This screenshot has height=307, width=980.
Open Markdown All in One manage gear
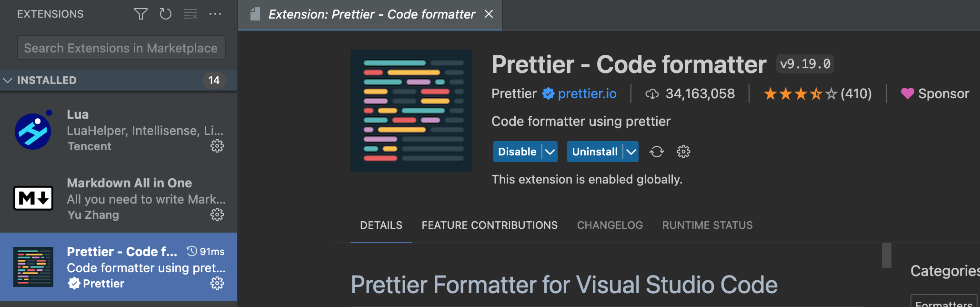click(217, 215)
